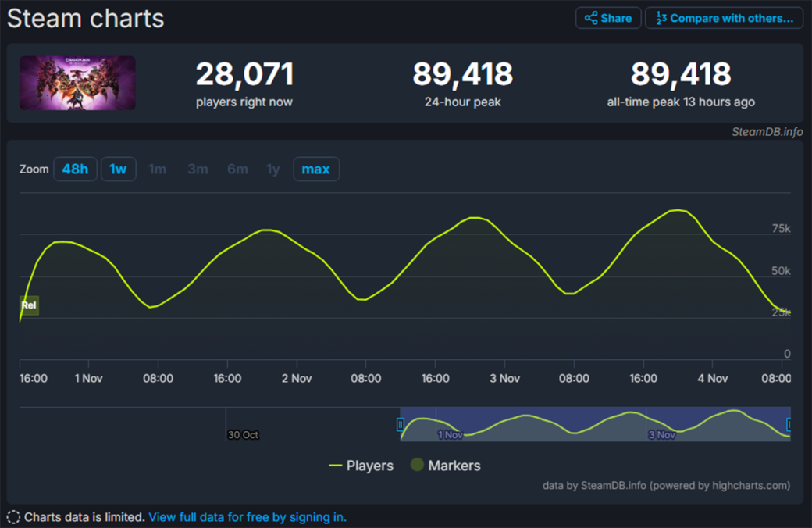Click the 1 Nov x-axis label
Image resolution: width=812 pixels, height=528 pixels.
pyautogui.click(x=88, y=379)
